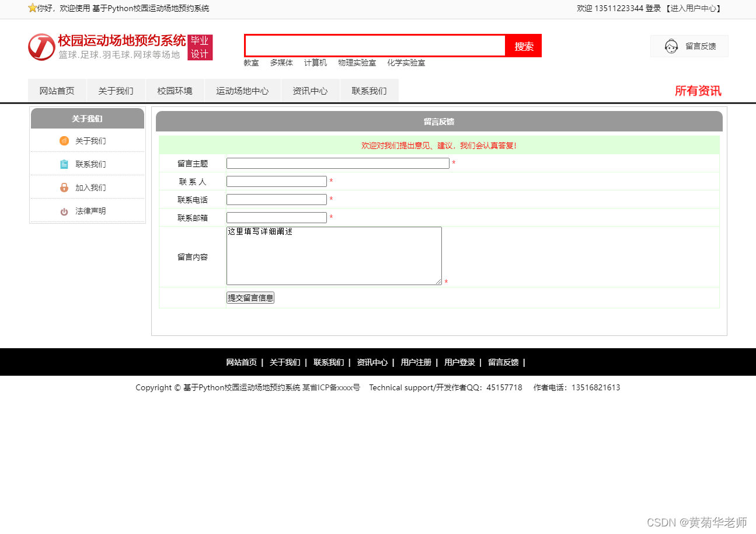Click the red circular site logo
Image resolution: width=756 pixels, height=534 pixels.
(41, 47)
